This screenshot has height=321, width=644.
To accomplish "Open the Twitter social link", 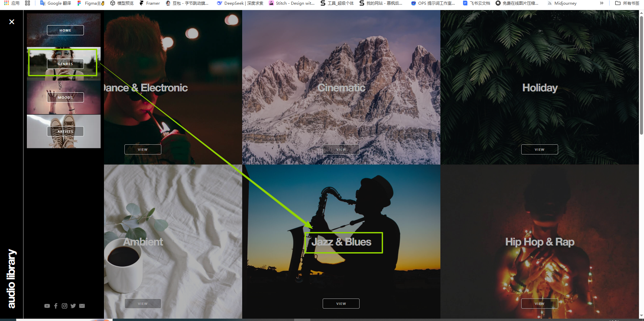I will click(x=73, y=306).
